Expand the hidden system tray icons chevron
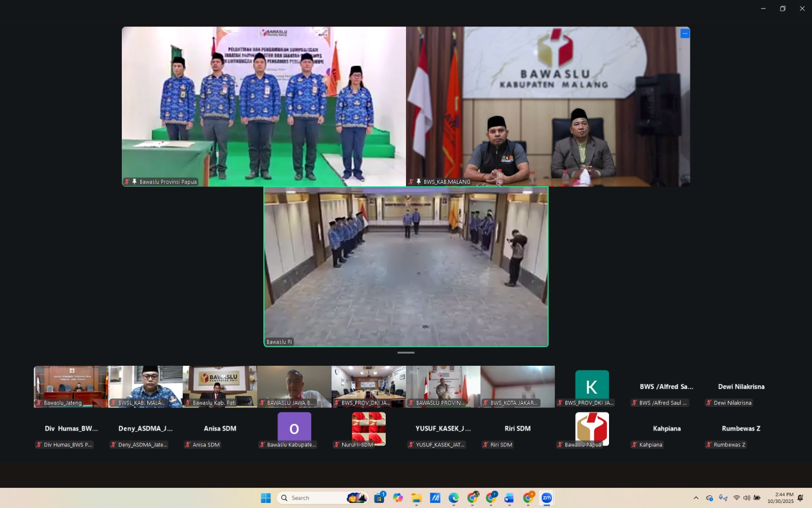The height and width of the screenshot is (508, 812). click(696, 498)
